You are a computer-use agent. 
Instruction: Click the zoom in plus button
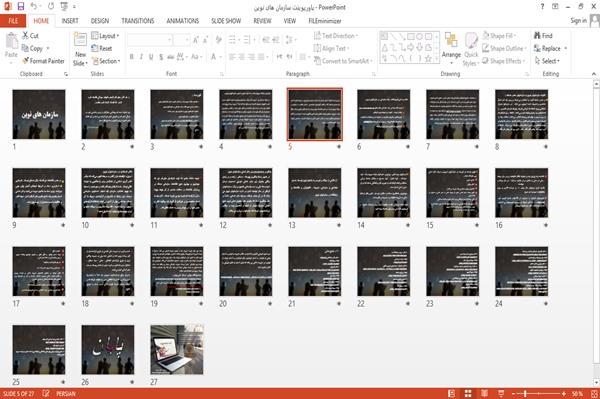(x=564, y=393)
